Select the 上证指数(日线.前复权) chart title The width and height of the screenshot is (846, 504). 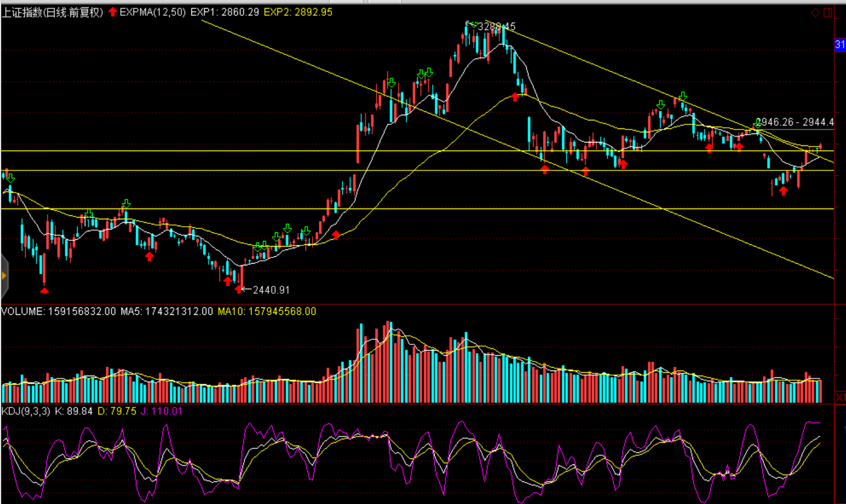pos(52,12)
